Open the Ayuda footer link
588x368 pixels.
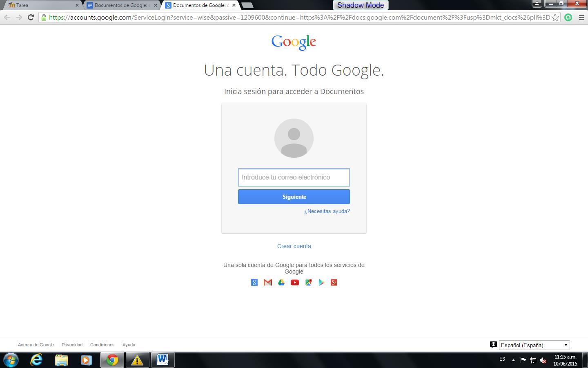(x=129, y=345)
